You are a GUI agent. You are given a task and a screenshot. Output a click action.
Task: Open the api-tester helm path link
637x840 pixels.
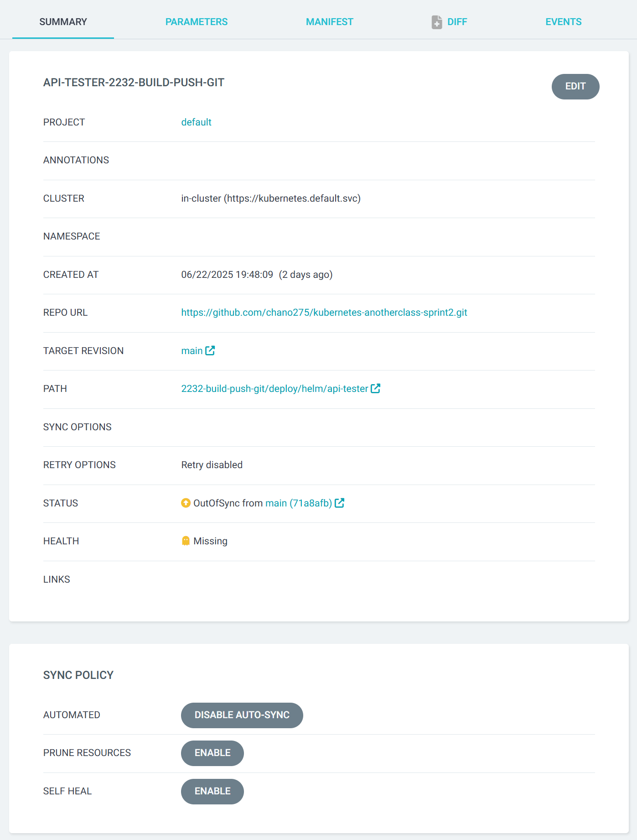(274, 389)
